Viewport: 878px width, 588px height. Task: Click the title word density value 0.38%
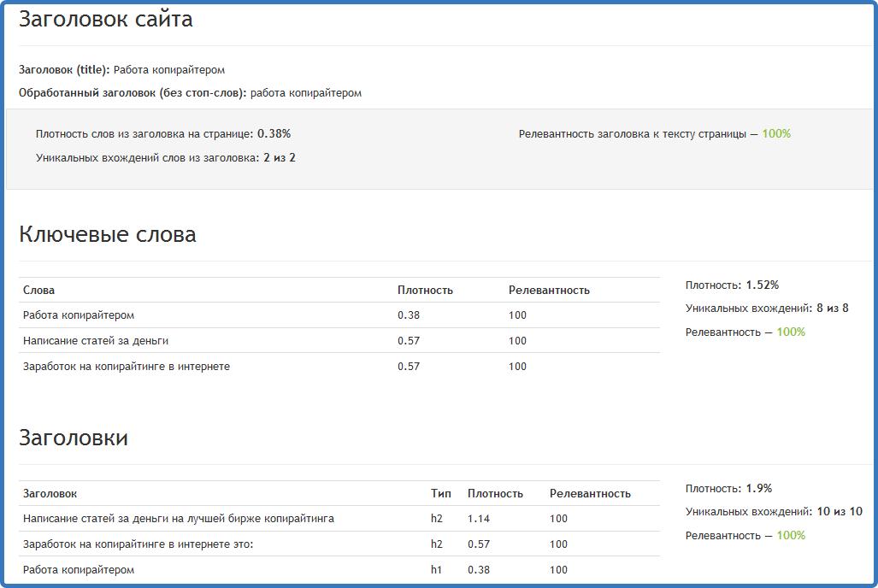click(274, 134)
